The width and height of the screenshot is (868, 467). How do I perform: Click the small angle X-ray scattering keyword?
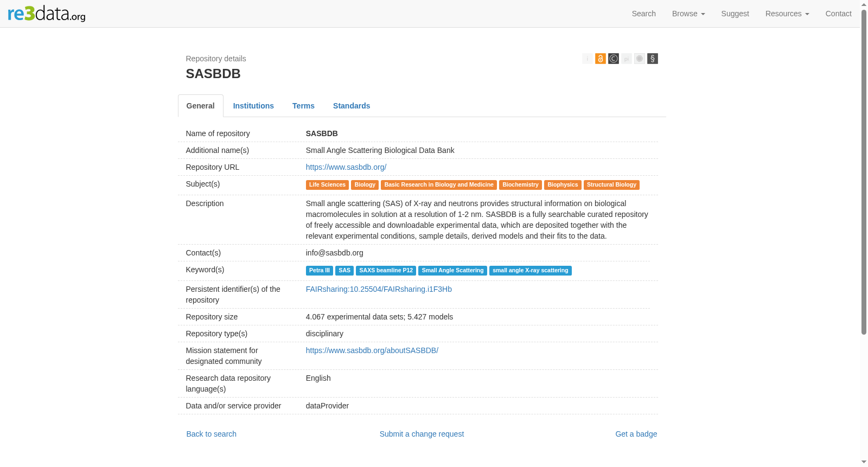[x=531, y=271]
